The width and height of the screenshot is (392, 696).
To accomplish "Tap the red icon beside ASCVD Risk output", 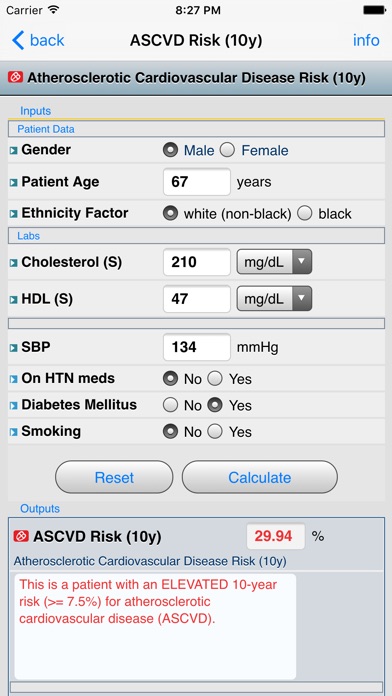I will click(21, 536).
